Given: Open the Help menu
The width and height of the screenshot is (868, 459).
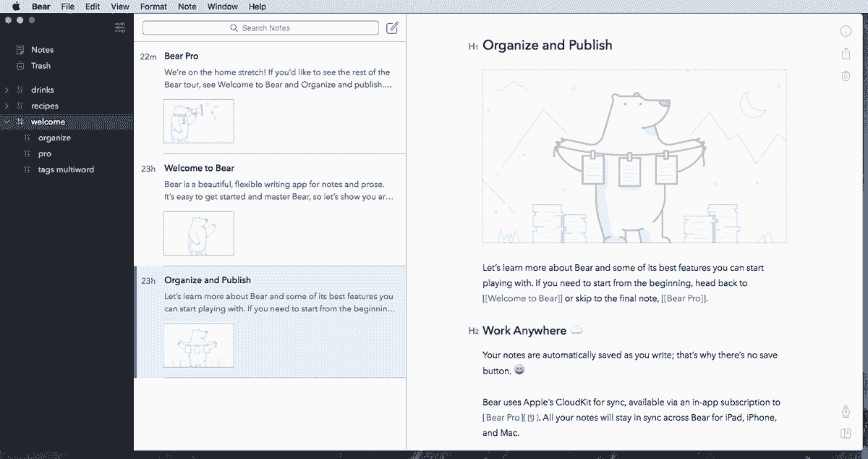Looking at the screenshot, I should click(x=258, y=7).
